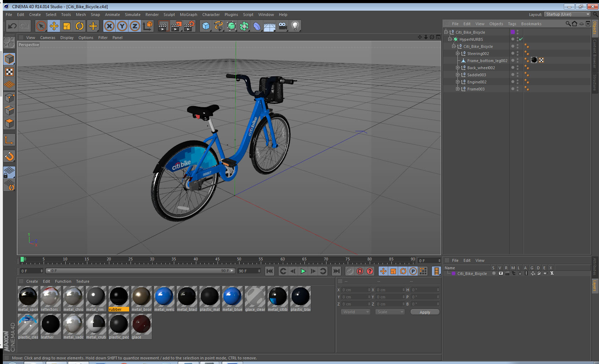This screenshot has height=364, width=599.
Task: Add a Floor environment object
Action: pyautogui.click(x=270, y=26)
